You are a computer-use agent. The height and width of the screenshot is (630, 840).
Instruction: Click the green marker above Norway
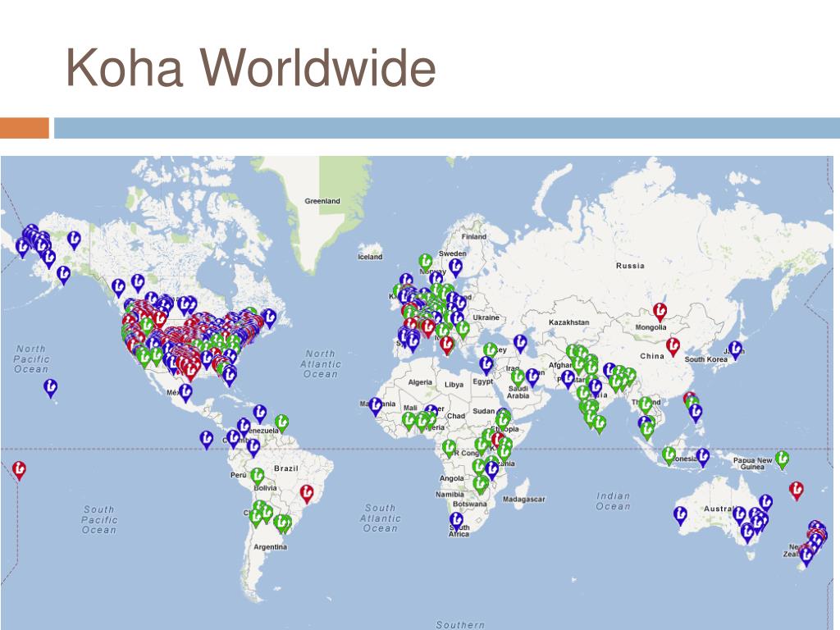pyautogui.click(x=426, y=262)
